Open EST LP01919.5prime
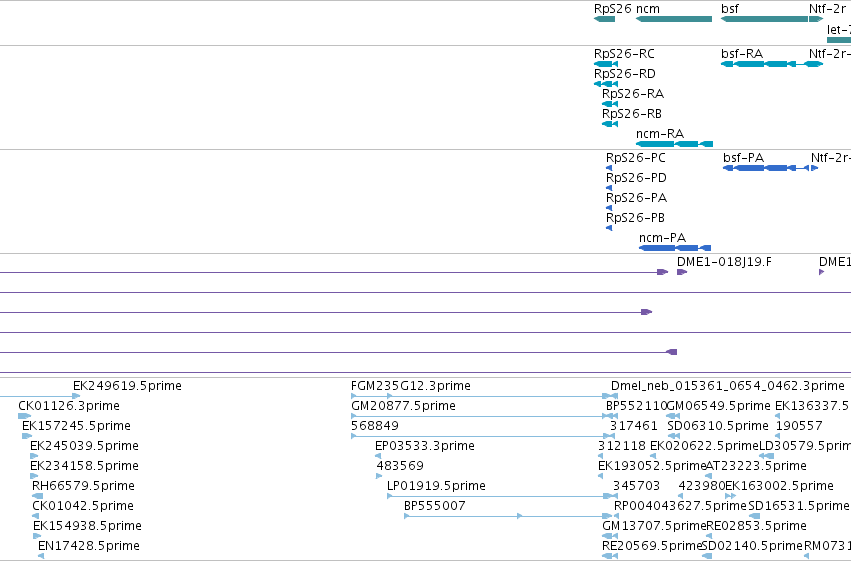 pyautogui.click(x=436, y=486)
